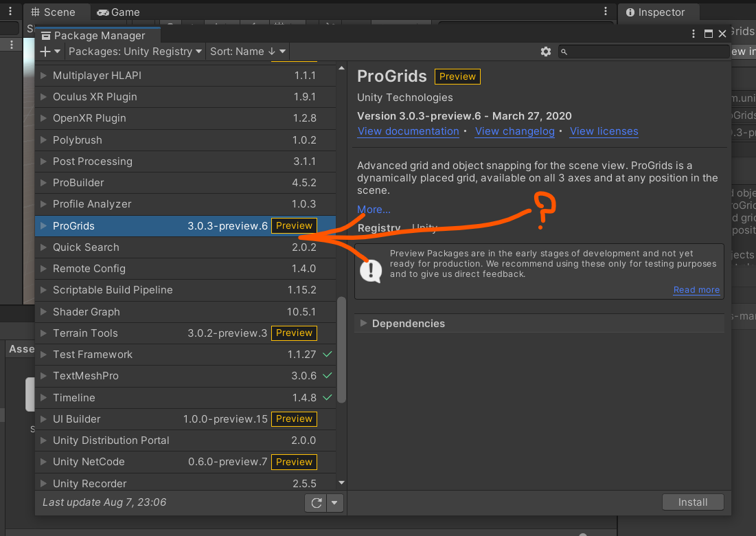The height and width of the screenshot is (536, 756).
Task: Click the magnifier icon in search box
Action: (564, 52)
